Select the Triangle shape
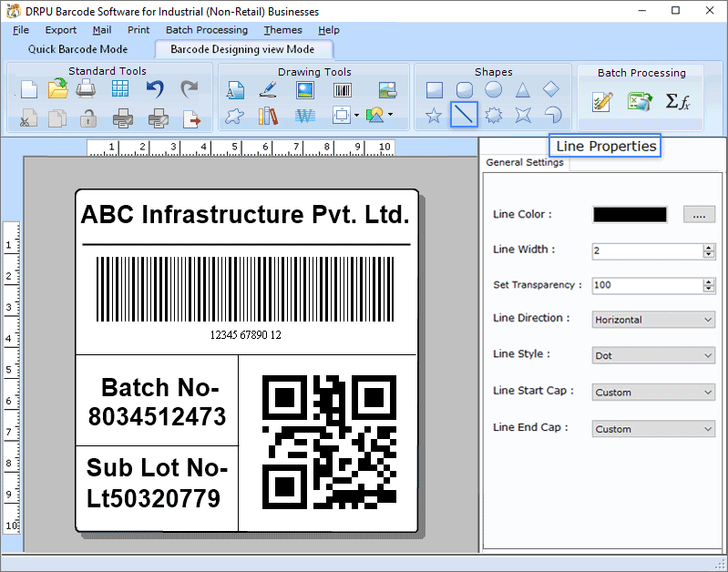Screen dimensions: 728x572 [x=523, y=89]
